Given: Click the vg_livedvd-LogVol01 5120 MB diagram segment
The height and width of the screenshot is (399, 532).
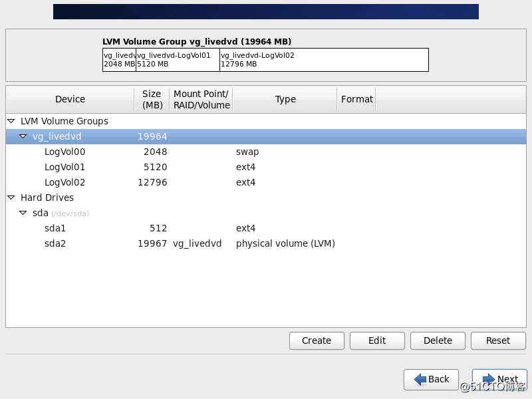Looking at the screenshot, I should pyautogui.click(x=178, y=60).
